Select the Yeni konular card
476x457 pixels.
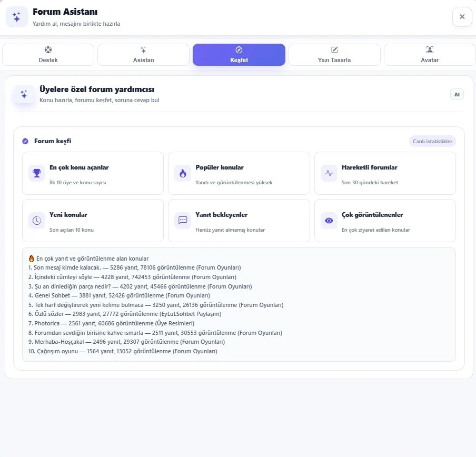point(93,221)
